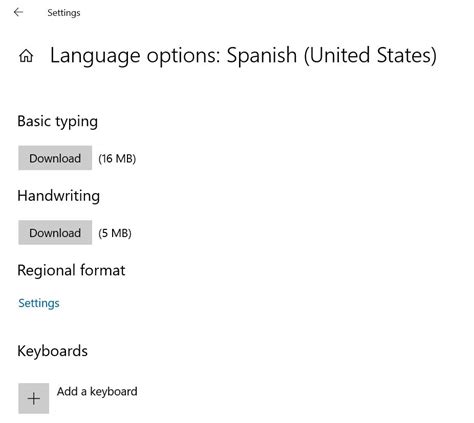Click the Handwriting section heading
474x423 pixels.
click(58, 196)
